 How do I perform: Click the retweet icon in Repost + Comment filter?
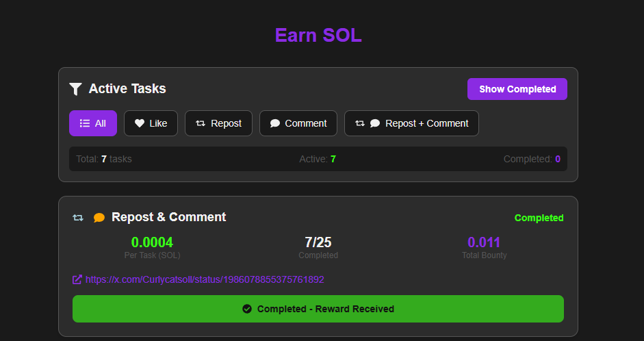pos(360,123)
